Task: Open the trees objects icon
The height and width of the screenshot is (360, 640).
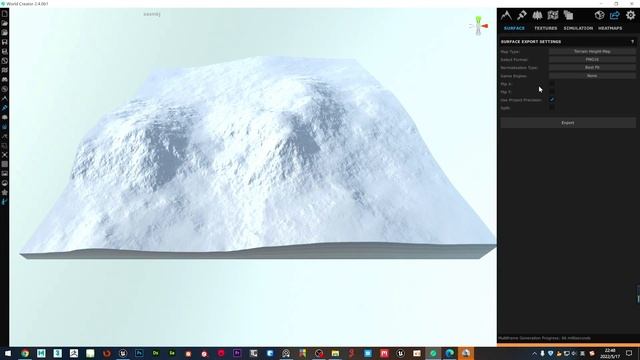Action: click(x=537, y=16)
